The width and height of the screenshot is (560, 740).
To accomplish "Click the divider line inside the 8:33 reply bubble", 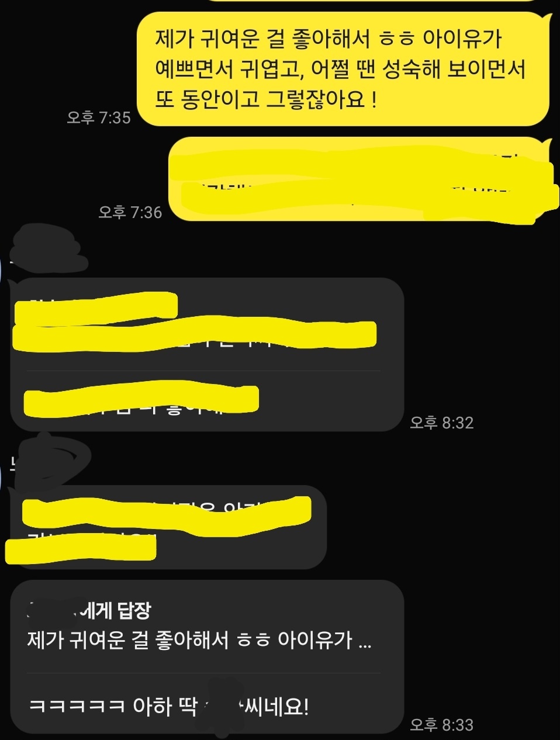I will 203,673.
